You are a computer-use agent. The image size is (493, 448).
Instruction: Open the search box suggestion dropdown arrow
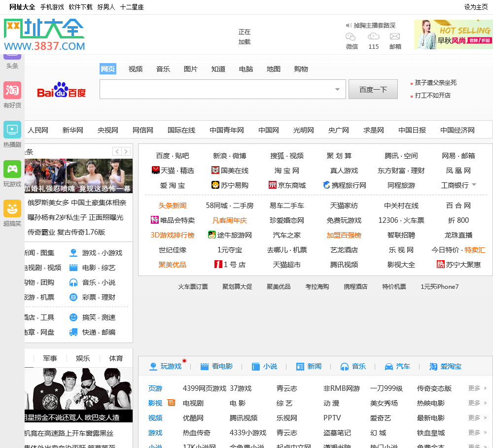point(337,90)
